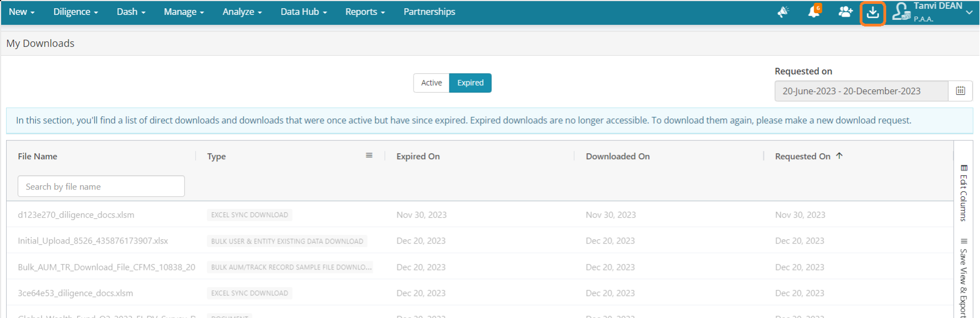Expand the Diligence menu
This screenshot has height=318, width=980.
(x=76, y=12)
